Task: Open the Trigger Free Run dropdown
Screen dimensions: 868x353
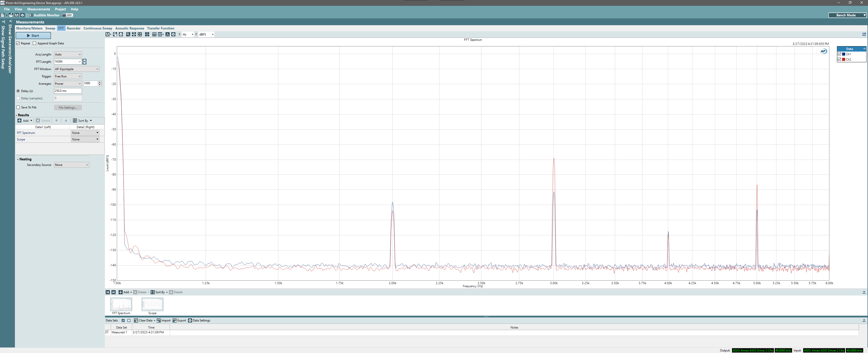Action: pos(68,76)
